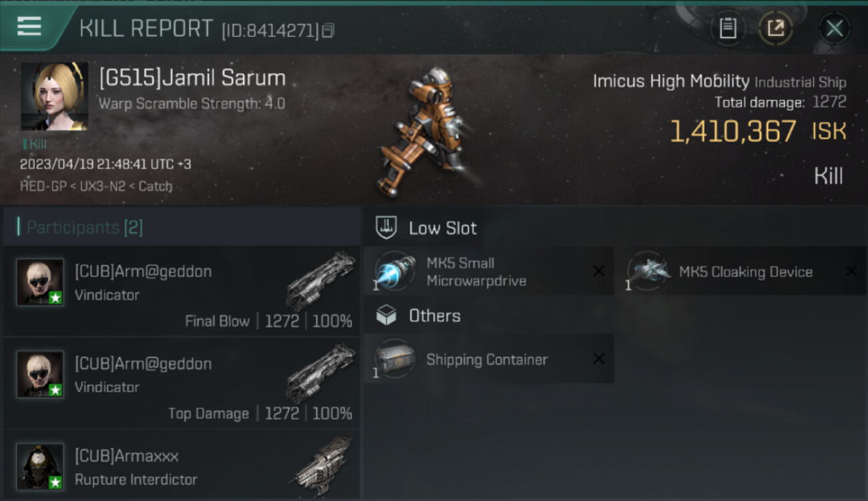This screenshot has height=501, width=868.
Task: Close the kill report window
Action: click(x=834, y=28)
